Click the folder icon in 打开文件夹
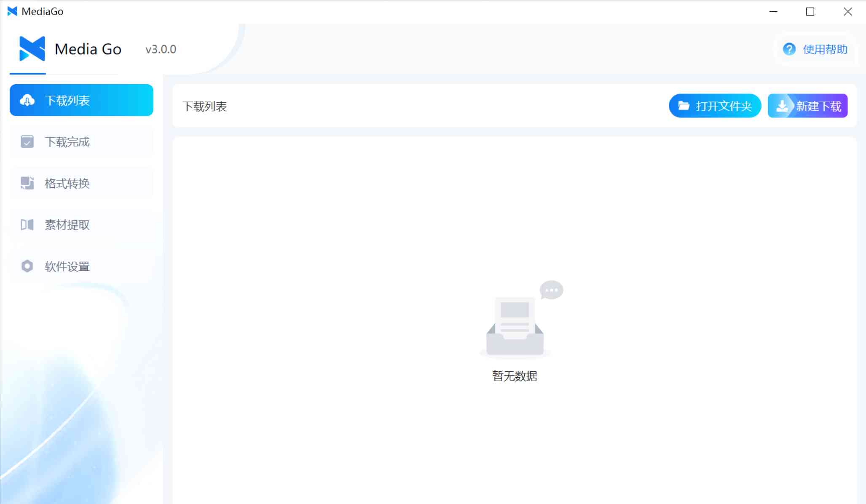866x504 pixels. pyautogui.click(x=684, y=106)
